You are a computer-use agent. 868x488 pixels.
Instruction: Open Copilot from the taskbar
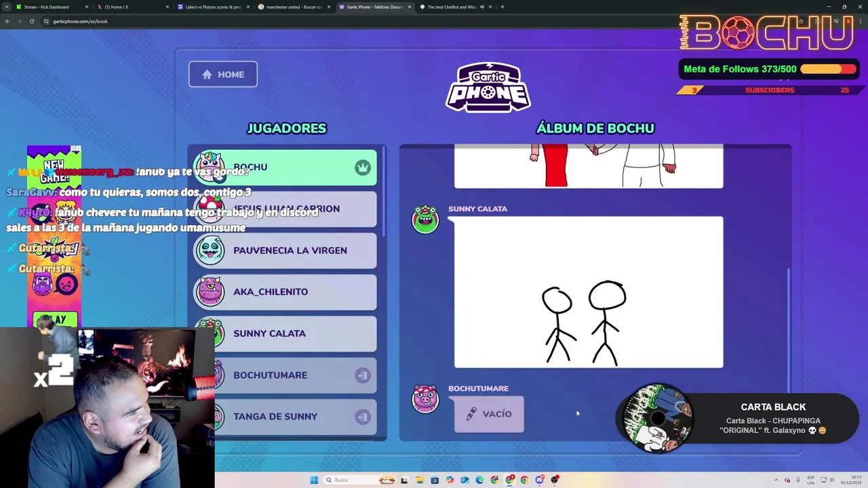pyautogui.click(x=450, y=480)
